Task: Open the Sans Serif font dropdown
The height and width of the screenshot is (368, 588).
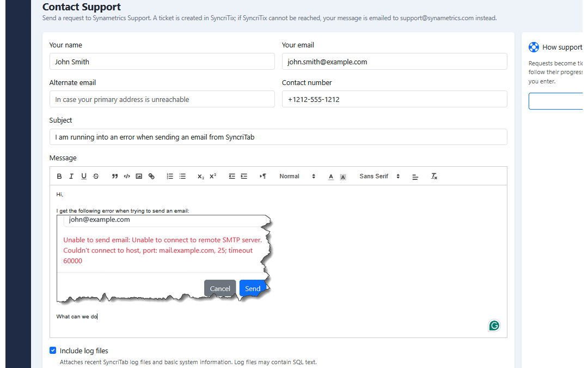Action: tap(379, 176)
